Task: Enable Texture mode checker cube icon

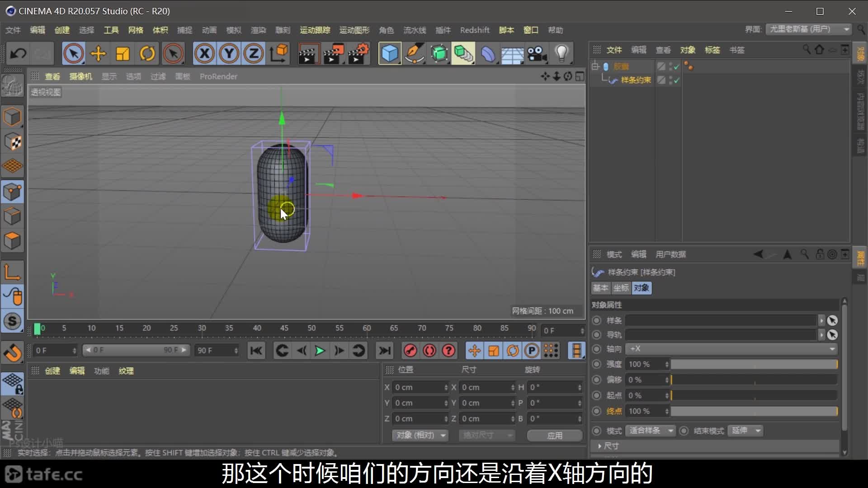Action: pyautogui.click(x=12, y=142)
